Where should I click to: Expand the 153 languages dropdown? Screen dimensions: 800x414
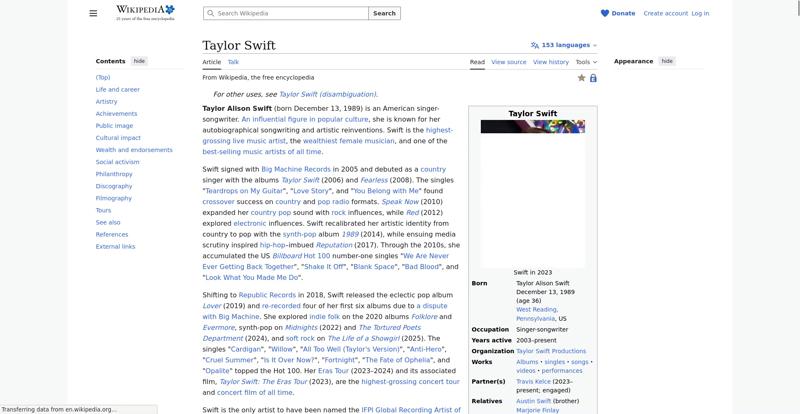[568, 45]
